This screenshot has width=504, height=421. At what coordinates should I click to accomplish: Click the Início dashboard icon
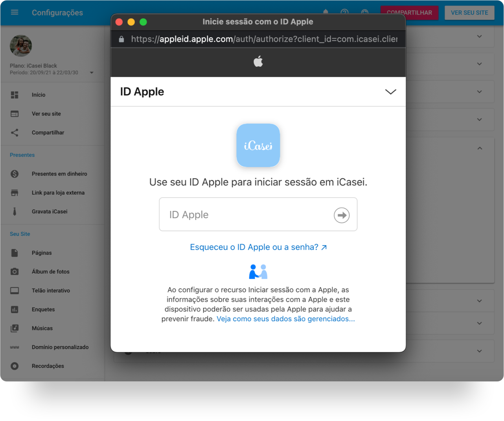pyautogui.click(x=15, y=95)
